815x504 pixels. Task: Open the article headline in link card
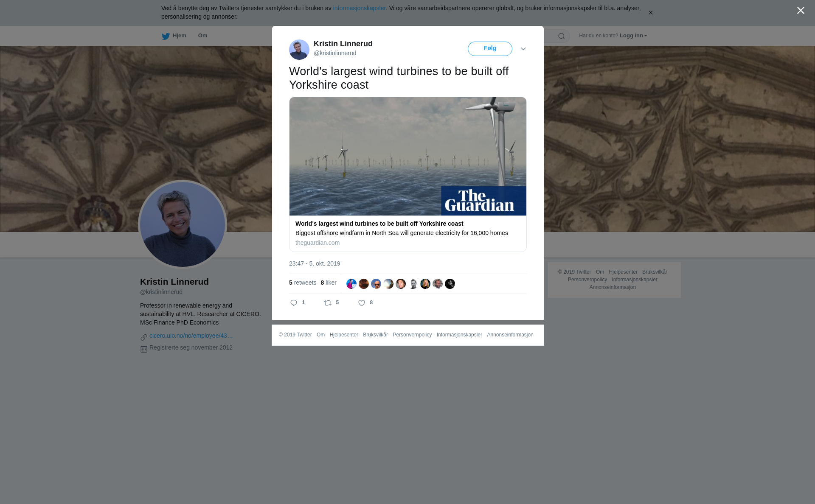[379, 224]
